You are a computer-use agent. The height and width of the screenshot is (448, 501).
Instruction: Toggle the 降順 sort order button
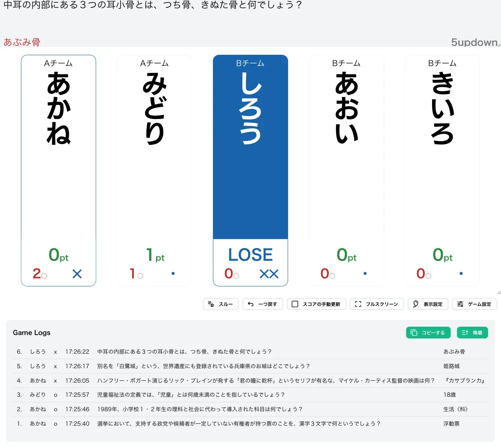tap(472, 333)
